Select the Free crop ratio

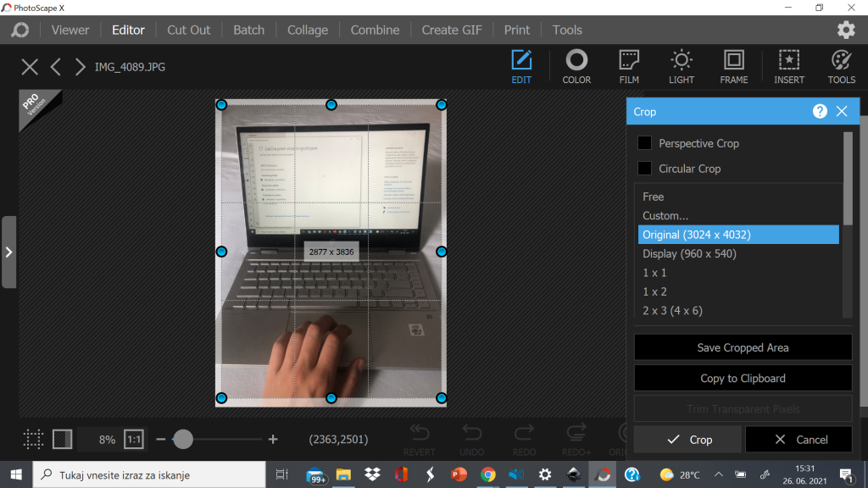pyautogui.click(x=738, y=197)
